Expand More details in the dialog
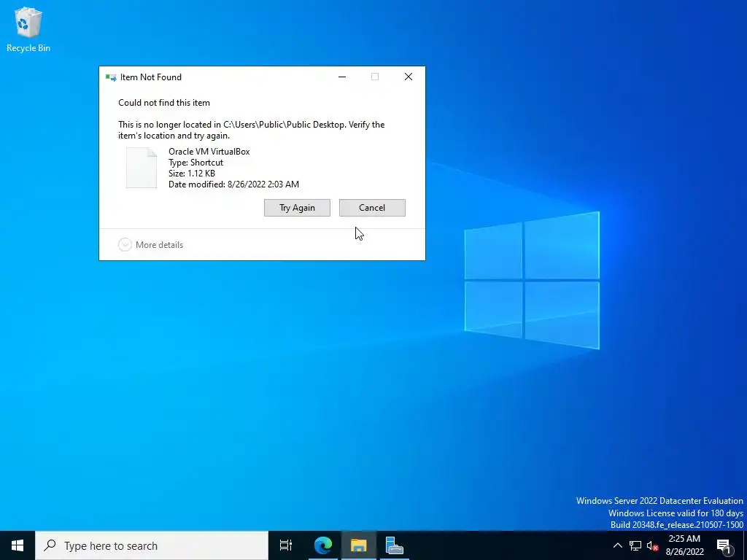The image size is (747, 560). [150, 245]
